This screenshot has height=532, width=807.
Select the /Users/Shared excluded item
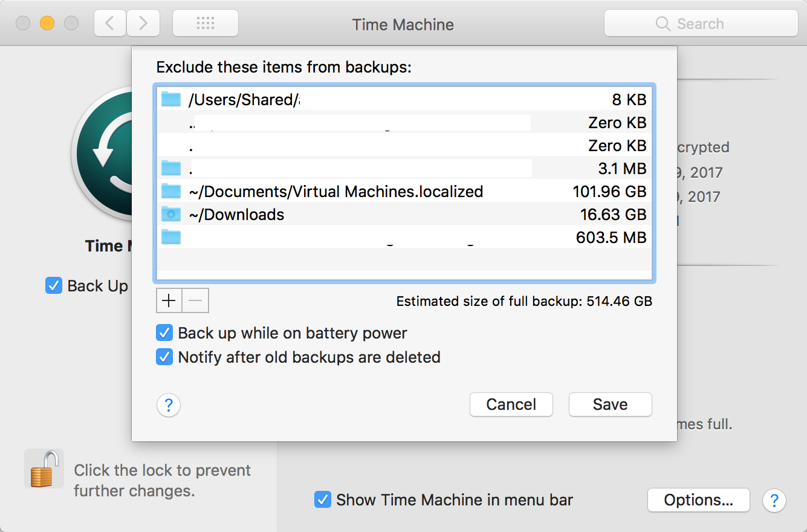[242, 100]
